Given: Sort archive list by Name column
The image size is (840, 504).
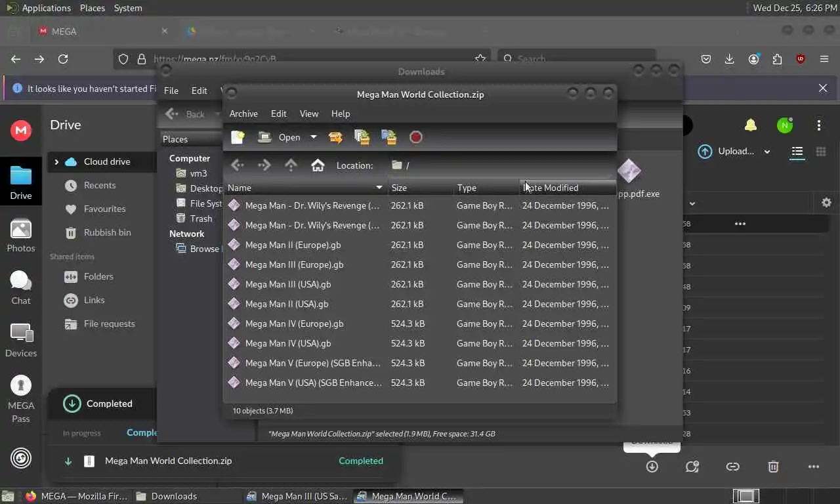Looking at the screenshot, I should [x=305, y=188].
